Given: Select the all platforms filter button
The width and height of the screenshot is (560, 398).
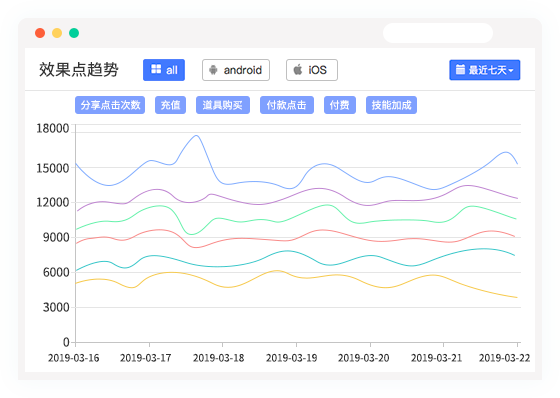Looking at the screenshot, I should click(x=164, y=70).
